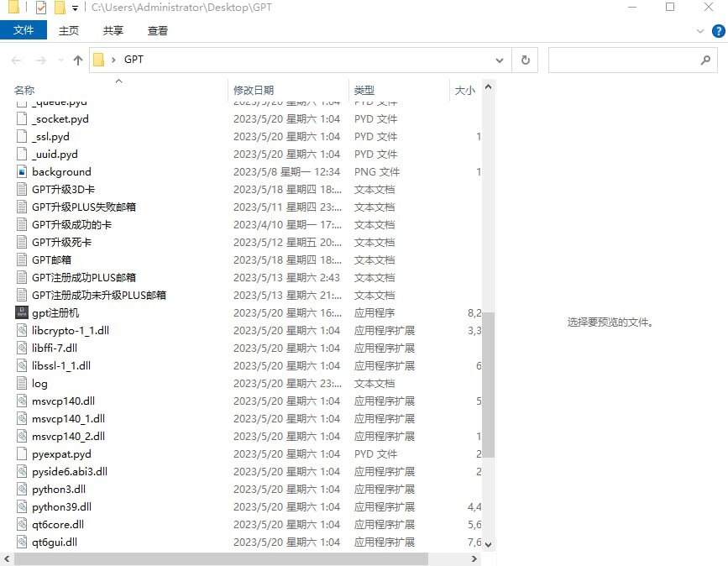Expand the ribbon with the chevron near Help
Viewport: 728px width, 566px height.
[699, 29]
